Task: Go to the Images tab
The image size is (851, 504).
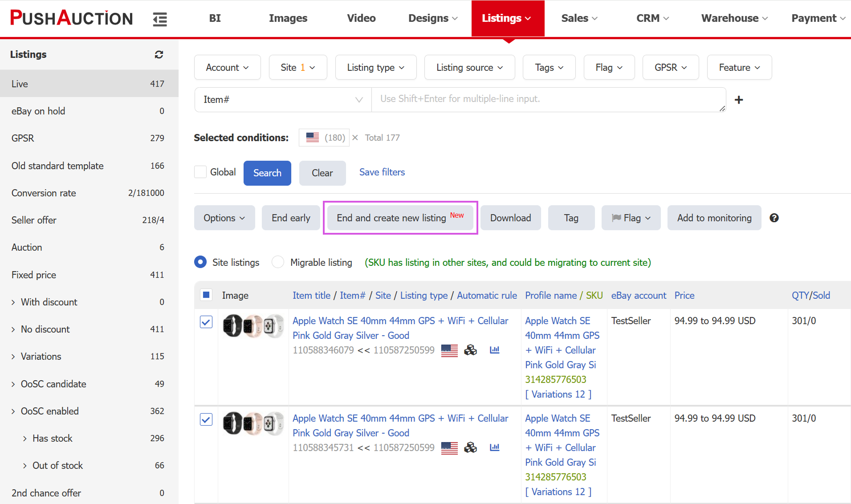Action: coord(288,18)
